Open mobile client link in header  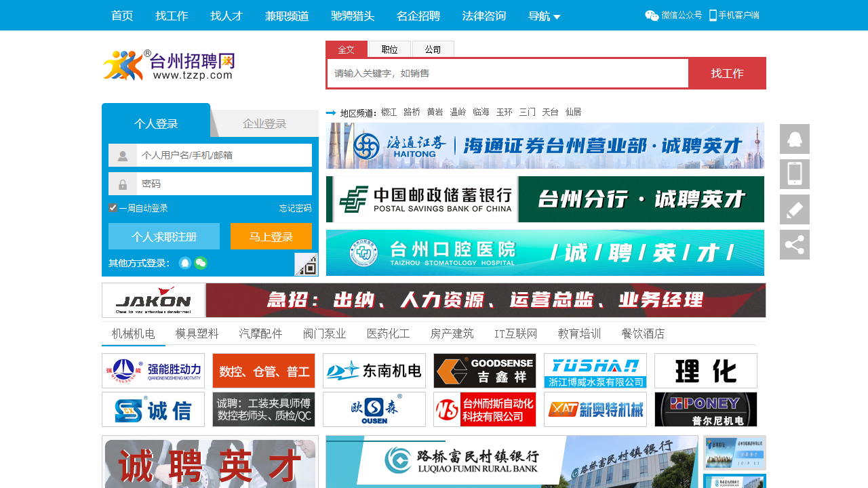(x=734, y=15)
